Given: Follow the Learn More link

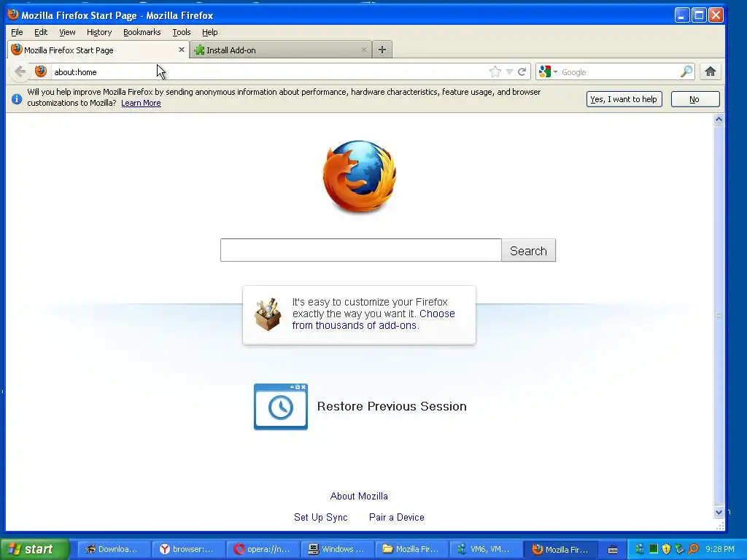Looking at the screenshot, I should pos(141,103).
